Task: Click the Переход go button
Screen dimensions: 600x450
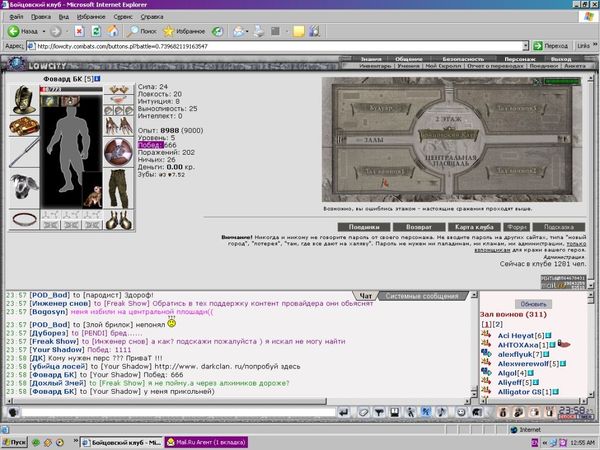Action: point(551,46)
